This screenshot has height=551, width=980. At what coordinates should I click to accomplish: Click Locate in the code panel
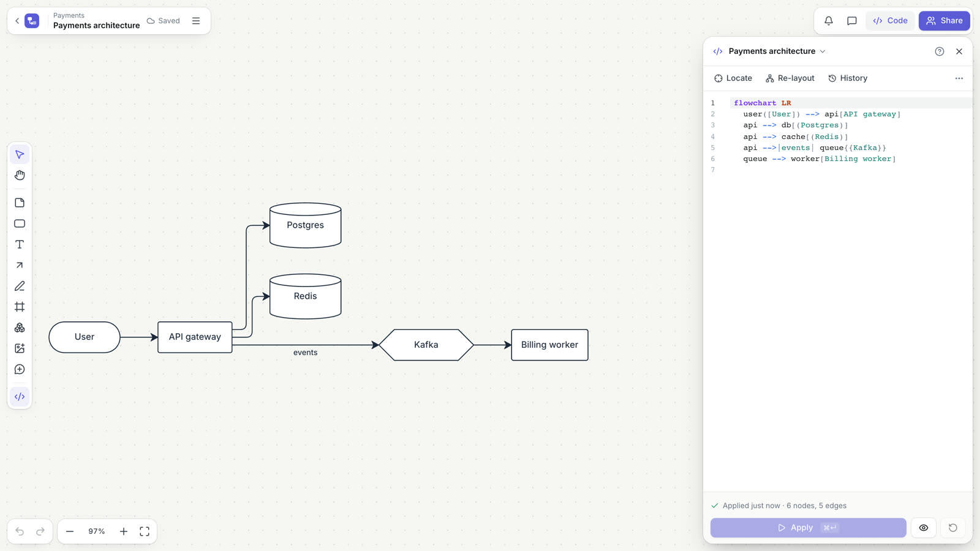733,78
